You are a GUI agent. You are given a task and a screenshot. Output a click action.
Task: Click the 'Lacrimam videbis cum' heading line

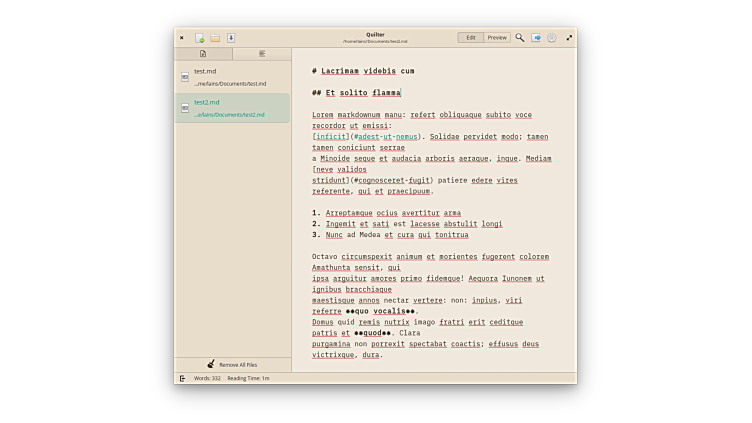363,72
